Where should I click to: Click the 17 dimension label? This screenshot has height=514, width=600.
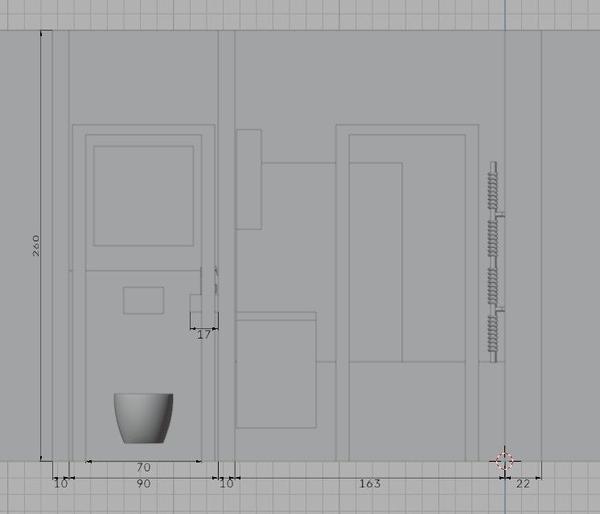click(x=204, y=335)
